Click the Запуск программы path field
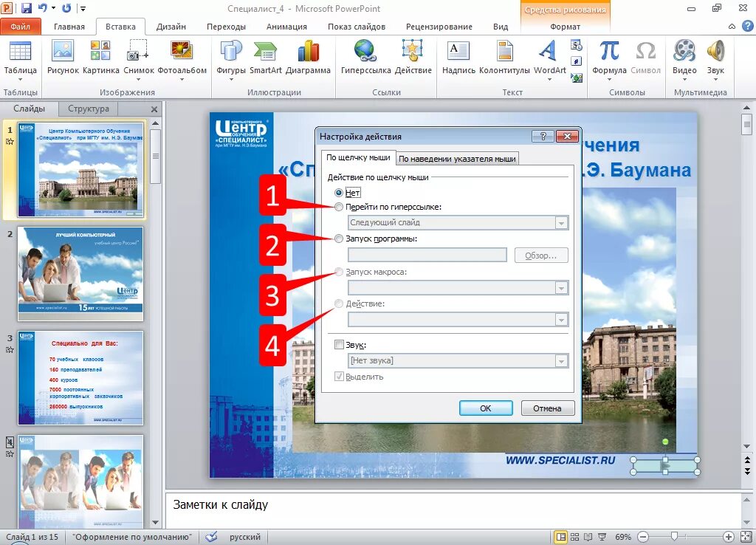Viewport: 756px width, 545px height. click(427, 255)
